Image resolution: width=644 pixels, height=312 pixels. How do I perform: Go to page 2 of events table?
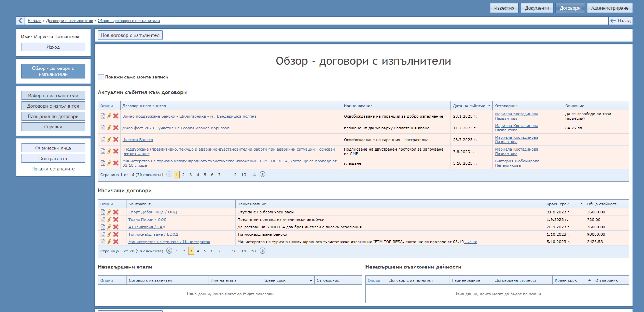(183, 175)
